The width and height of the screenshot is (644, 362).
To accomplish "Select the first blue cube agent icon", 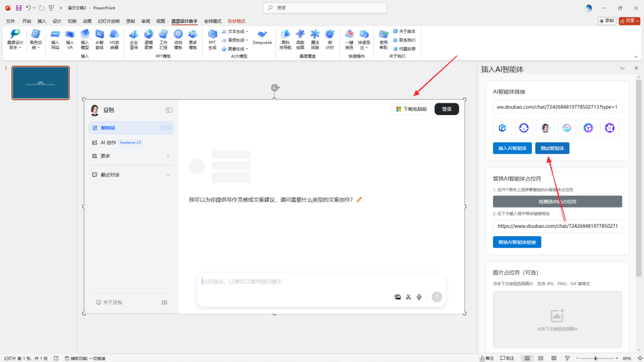I will [502, 128].
